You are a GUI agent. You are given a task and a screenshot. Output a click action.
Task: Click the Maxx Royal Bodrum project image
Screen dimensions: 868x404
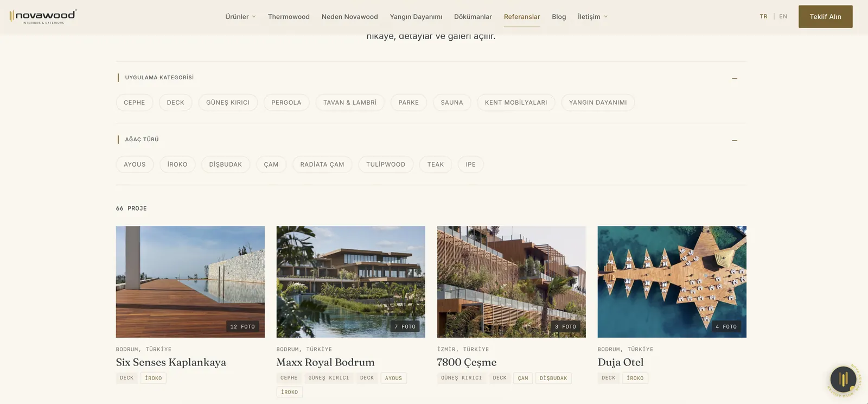(351, 282)
